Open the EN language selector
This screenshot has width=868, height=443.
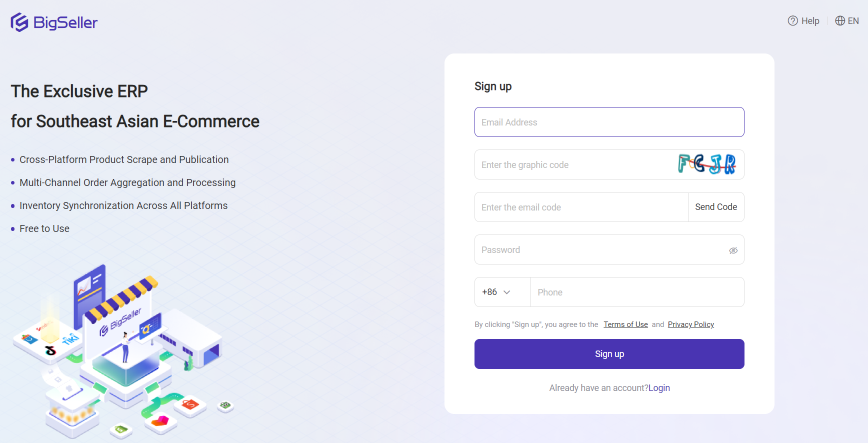click(x=852, y=20)
